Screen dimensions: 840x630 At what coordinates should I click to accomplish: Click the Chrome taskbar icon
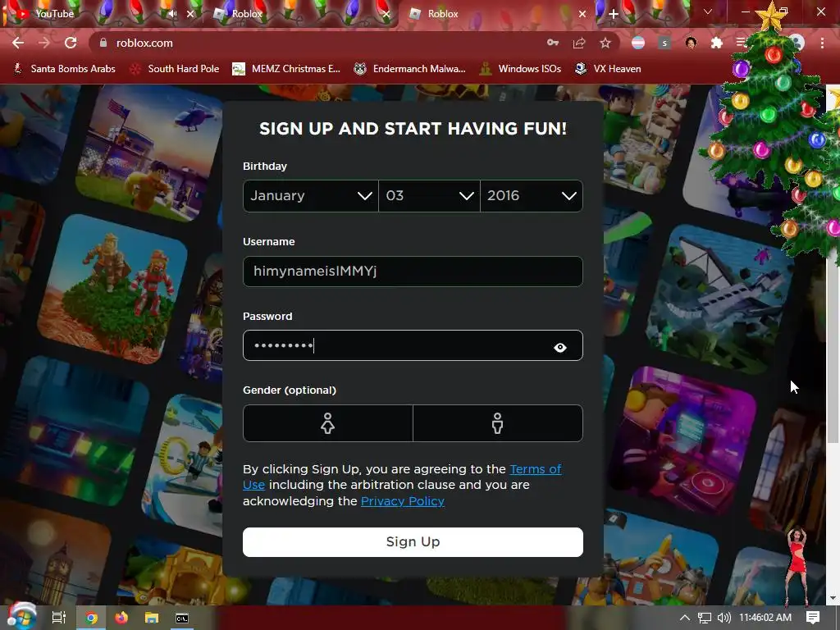91,618
